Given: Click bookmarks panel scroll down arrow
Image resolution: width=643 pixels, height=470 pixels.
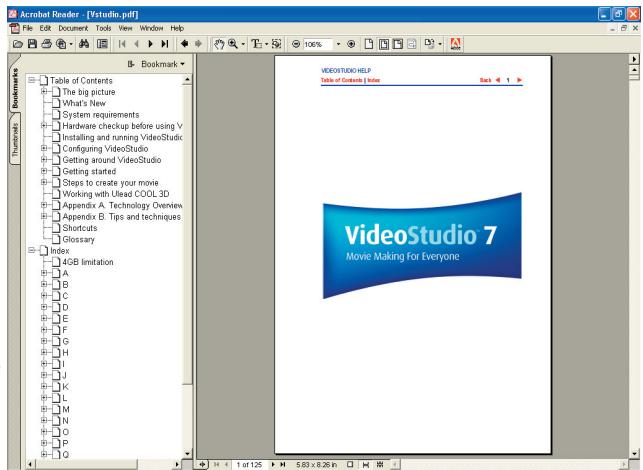Looking at the screenshot, I should pyautogui.click(x=187, y=454).
